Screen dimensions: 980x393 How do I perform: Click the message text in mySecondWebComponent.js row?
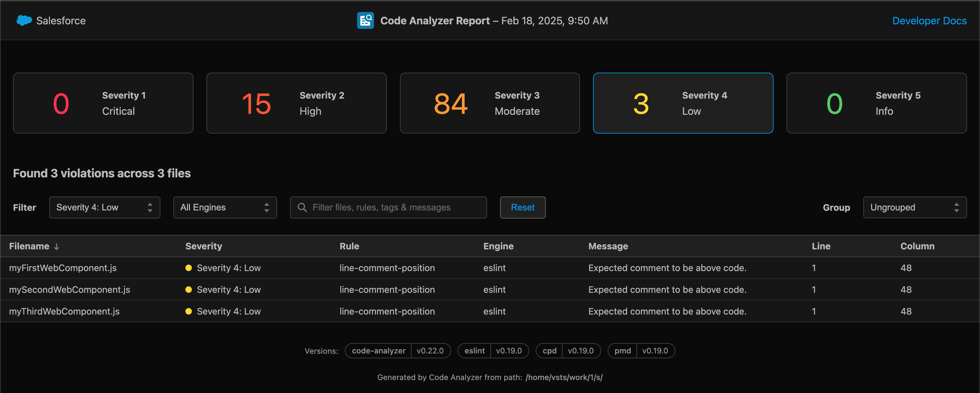(667, 290)
